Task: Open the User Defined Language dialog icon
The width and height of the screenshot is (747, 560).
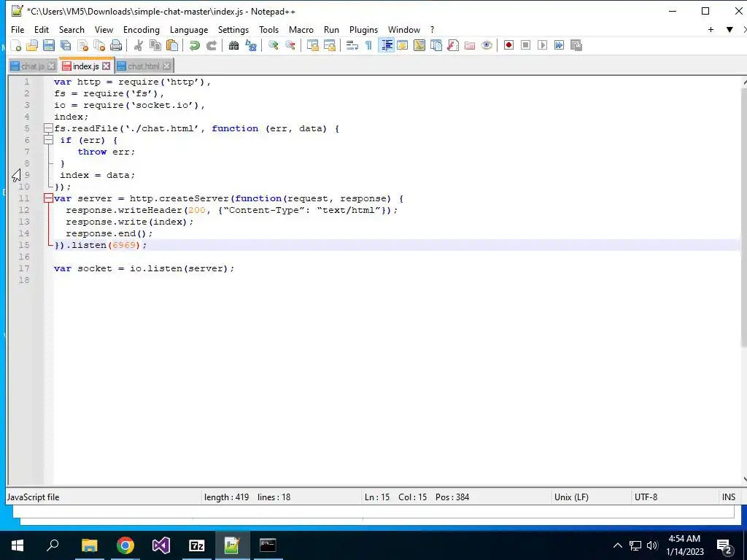Action: 403,45
